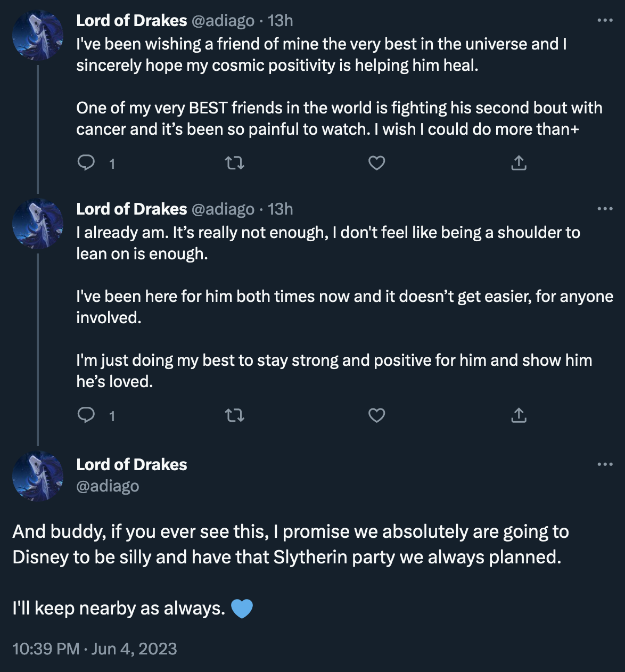Like the first tweet about friend's cancer
625x672 pixels.
(x=377, y=163)
